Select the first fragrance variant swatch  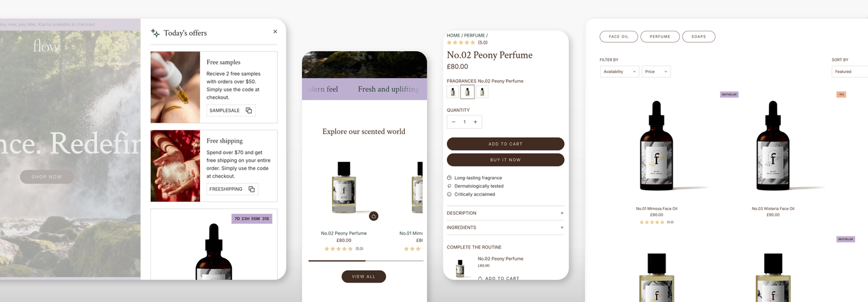tap(453, 91)
